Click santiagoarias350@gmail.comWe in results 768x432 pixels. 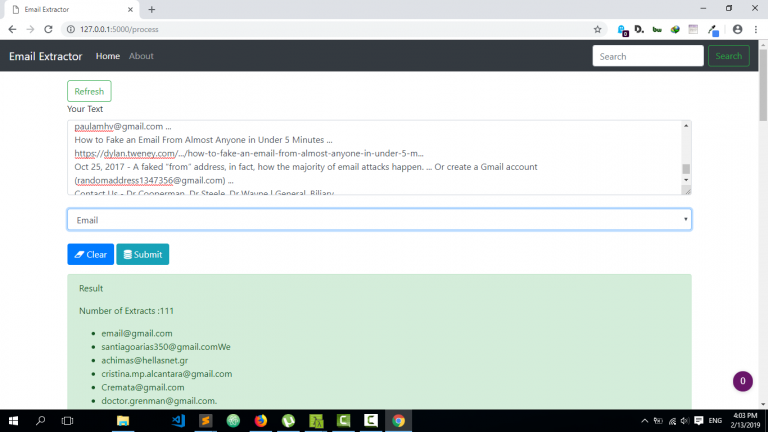(x=166, y=347)
